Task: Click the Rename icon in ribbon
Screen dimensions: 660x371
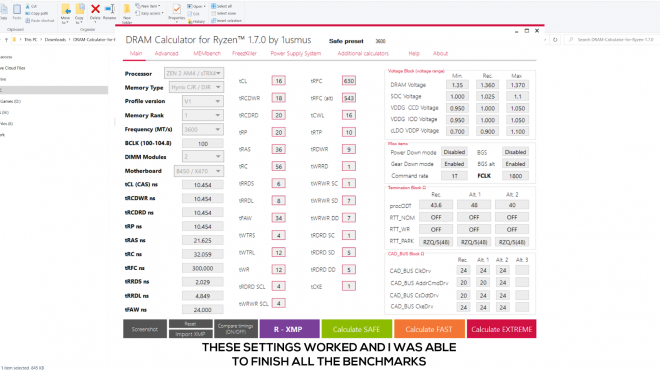Action: pos(109,9)
